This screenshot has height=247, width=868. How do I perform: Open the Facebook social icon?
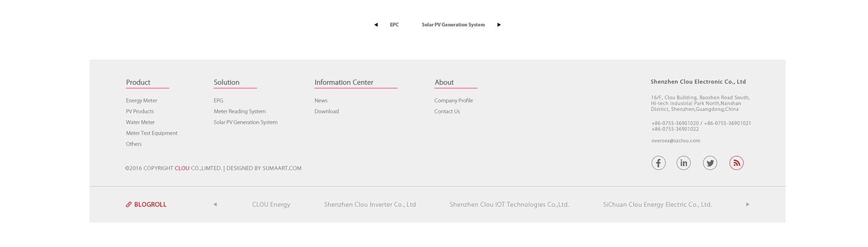(658, 163)
